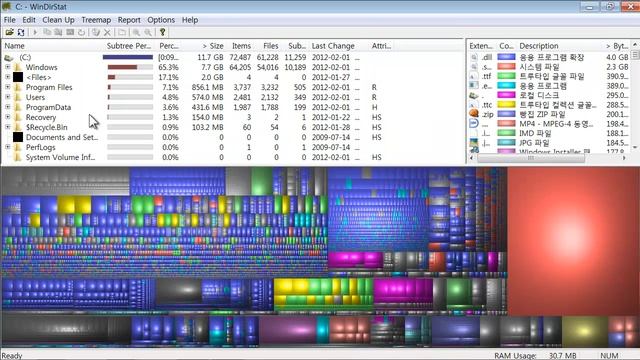Image resolution: width=640 pixels, height=360 pixels.
Task: Click the yellow .ttc color swatch
Action: 506,104
